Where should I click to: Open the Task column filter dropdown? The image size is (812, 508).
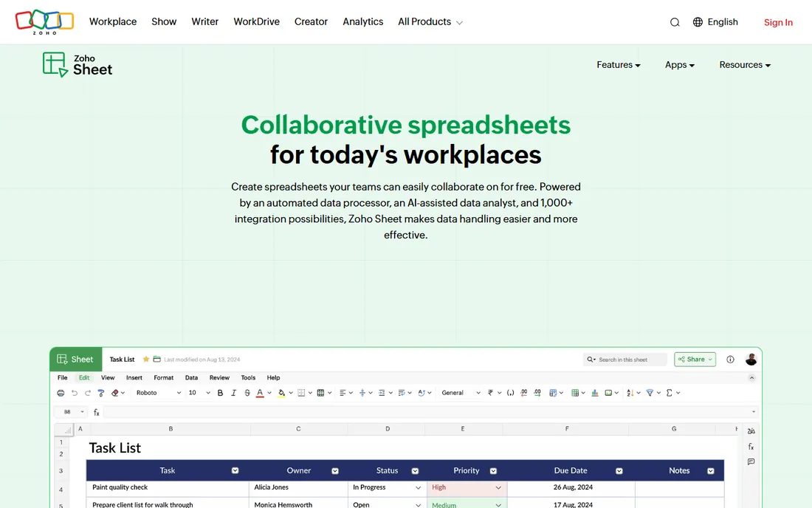pyautogui.click(x=235, y=471)
